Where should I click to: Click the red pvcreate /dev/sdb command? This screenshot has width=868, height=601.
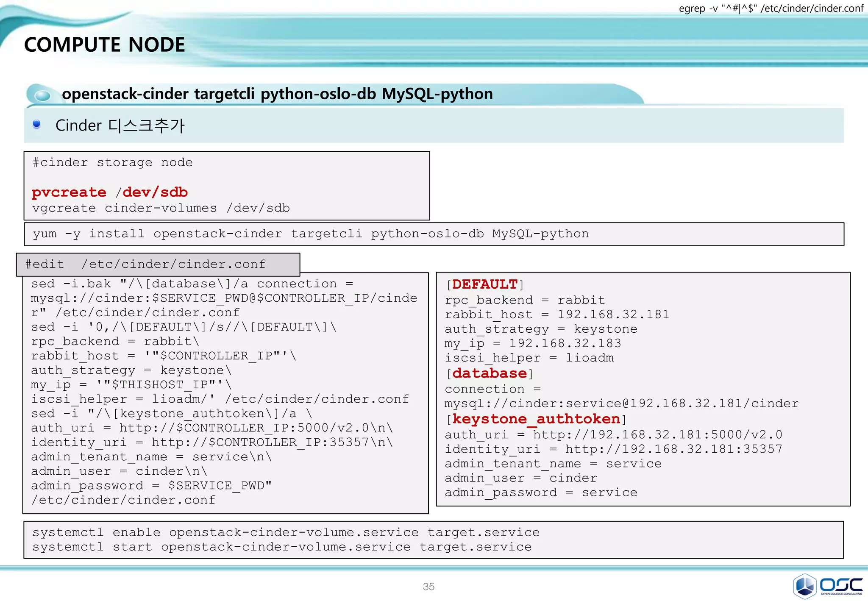[x=110, y=192]
